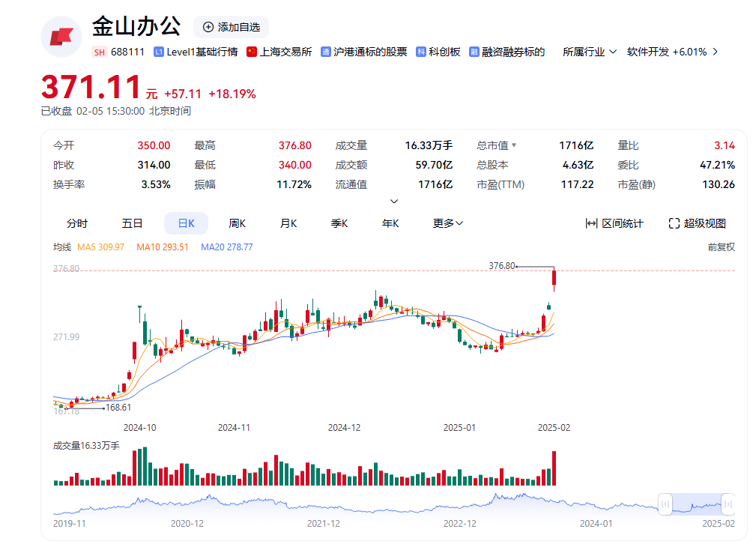Click the left handle of timeline range slider
Image resolution: width=756 pixels, height=544 pixels.
[x=665, y=504]
